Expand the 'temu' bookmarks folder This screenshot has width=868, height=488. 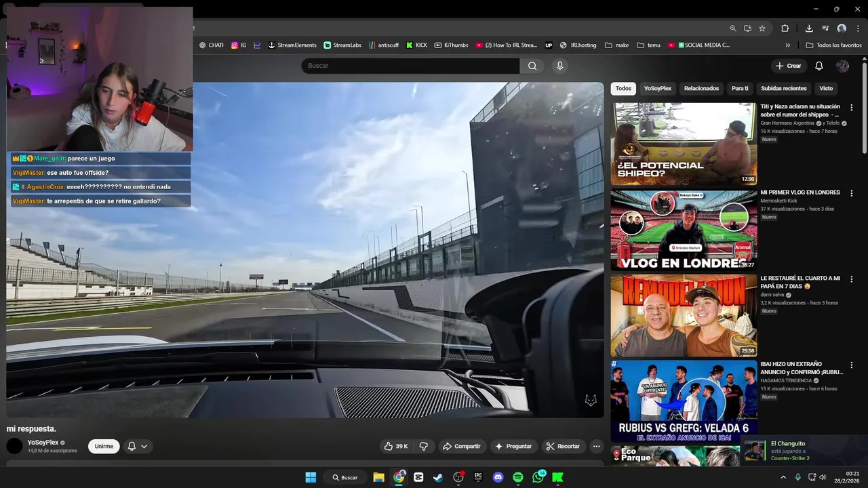coord(648,45)
